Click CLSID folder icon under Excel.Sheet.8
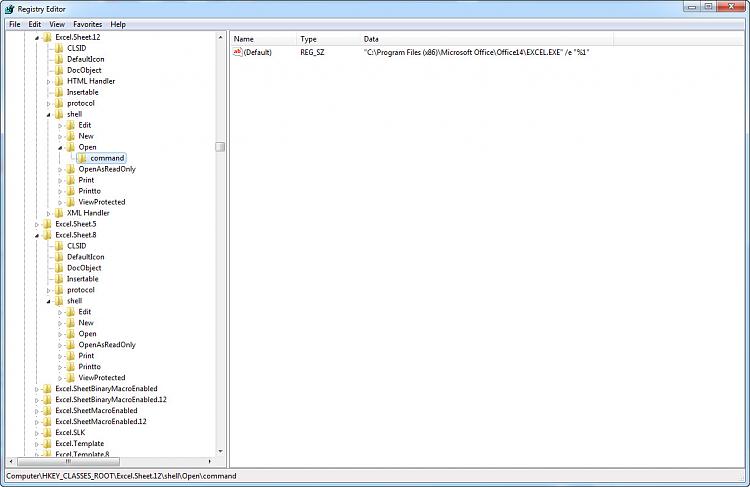Screen dimensions: 750x487 pyautogui.click(x=59, y=246)
